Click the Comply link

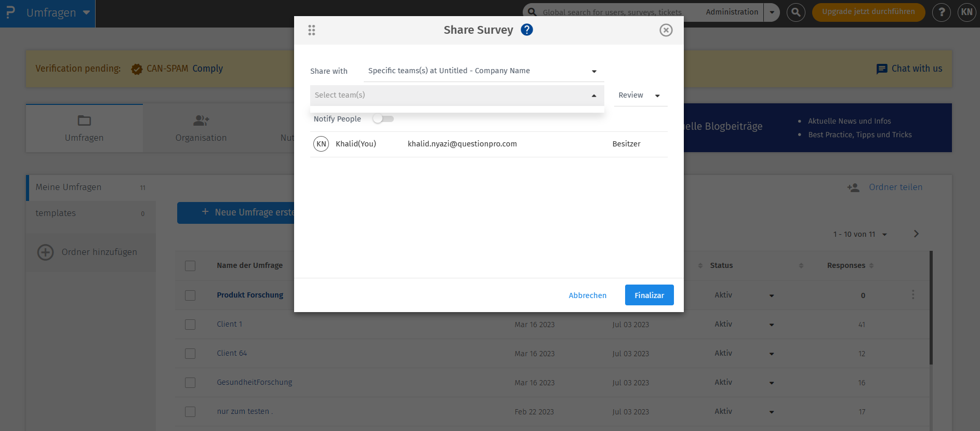[x=207, y=69]
